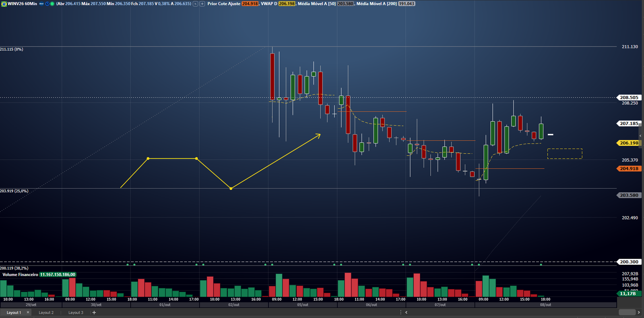Click the clock icon in the chart header
Viewport: 644px width, 318px height.
coord(47,4)
